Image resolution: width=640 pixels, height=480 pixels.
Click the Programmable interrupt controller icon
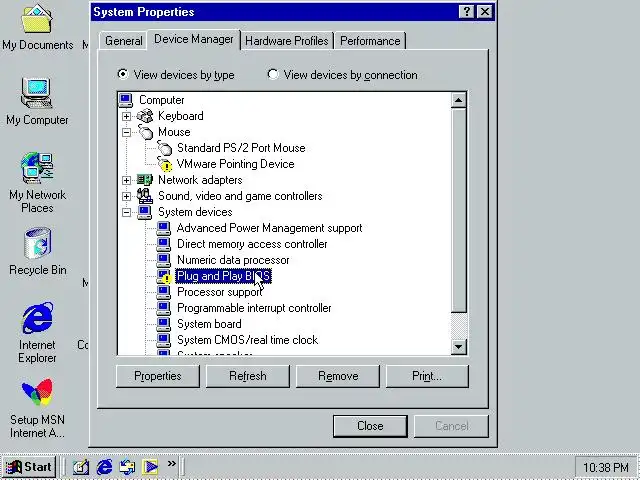click(x=164, y=308)
